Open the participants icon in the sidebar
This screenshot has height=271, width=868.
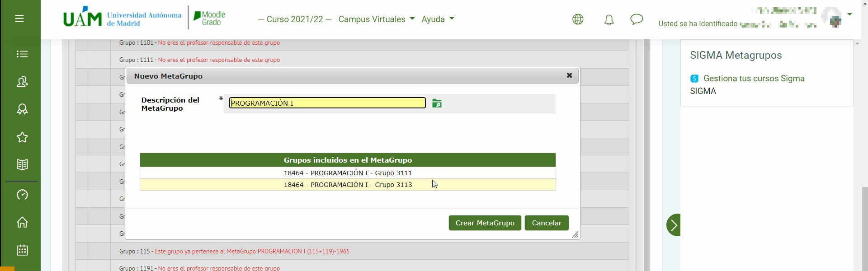point(22,82)
